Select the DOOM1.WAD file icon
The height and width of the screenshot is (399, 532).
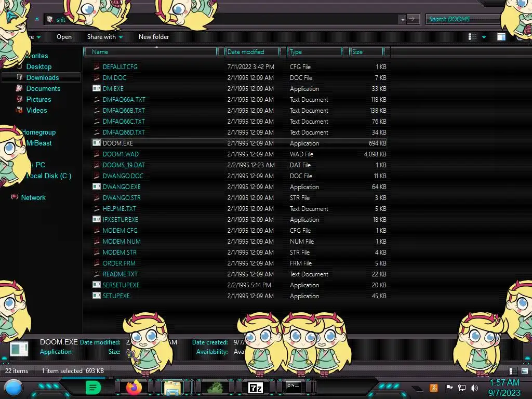[x=97, y=154]
